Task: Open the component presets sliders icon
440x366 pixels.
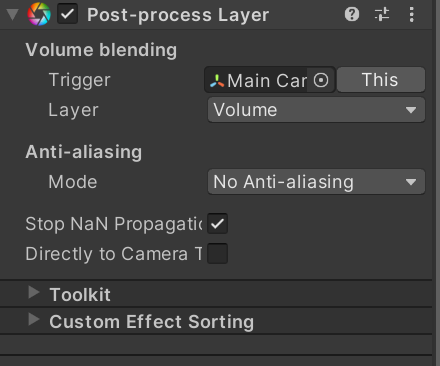Action: click(x=382, y=14)
